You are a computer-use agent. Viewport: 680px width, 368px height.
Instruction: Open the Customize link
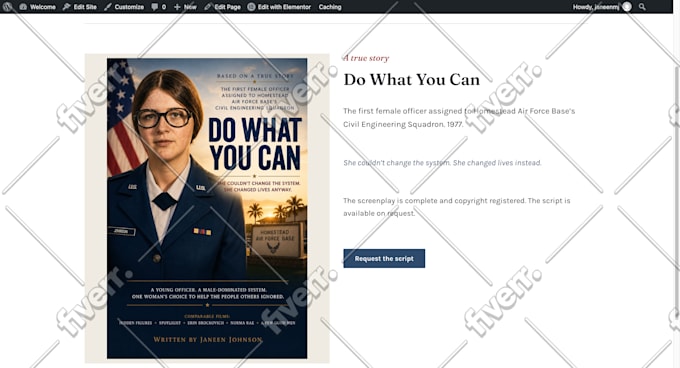[124, 7]
